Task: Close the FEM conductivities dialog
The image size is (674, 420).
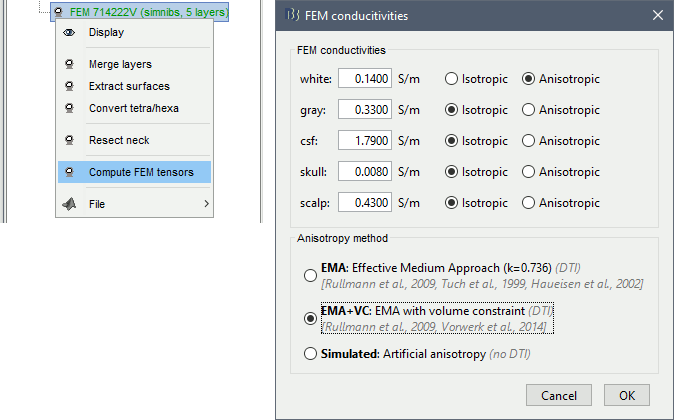Action: (x=657, y=15)
